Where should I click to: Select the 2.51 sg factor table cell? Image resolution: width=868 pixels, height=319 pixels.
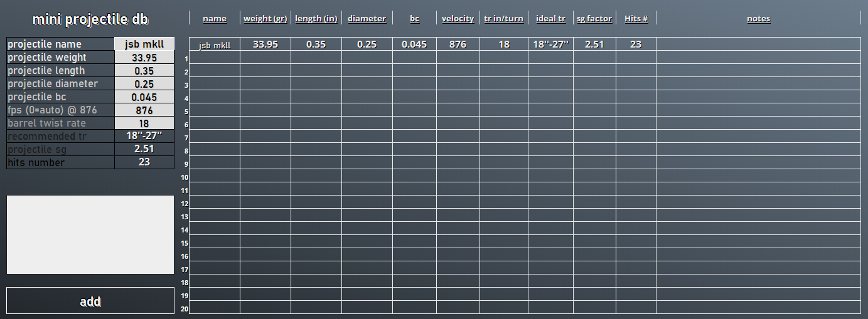point(595,44)
